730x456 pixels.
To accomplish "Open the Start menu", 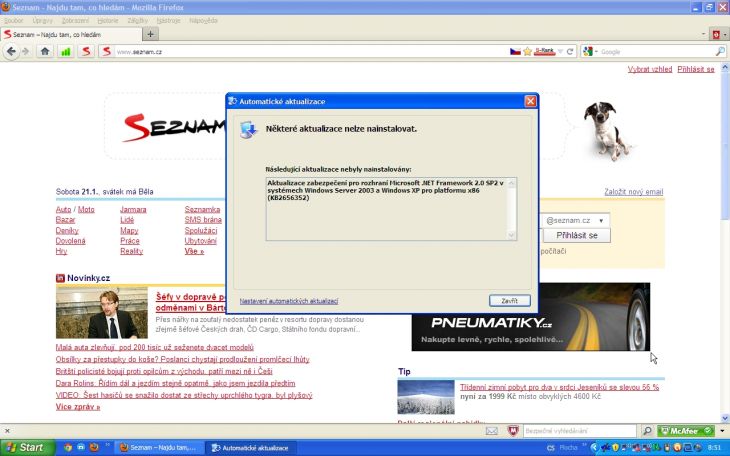I will [27, 447].
